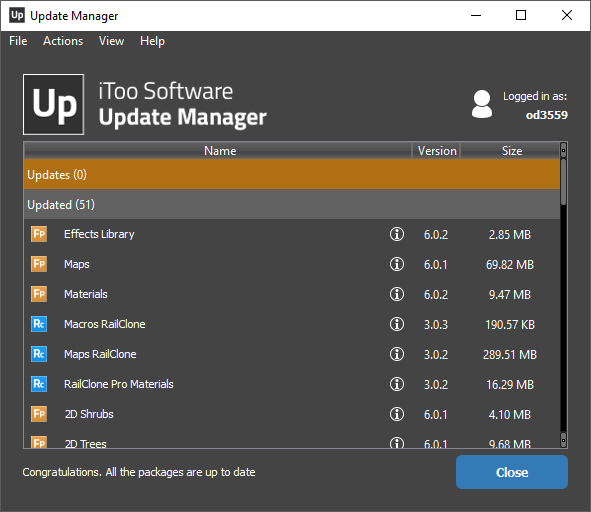591x512 pixels.
Task: Click the info icon for Effects Library
Action: [397, 234]
